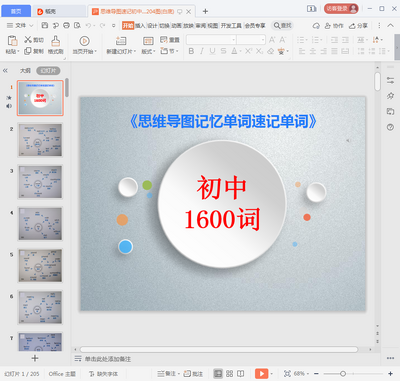The width and height of the screenshot is (400, 381).
Task: Select slide 5 thumbnail
Action: [40, 266]
